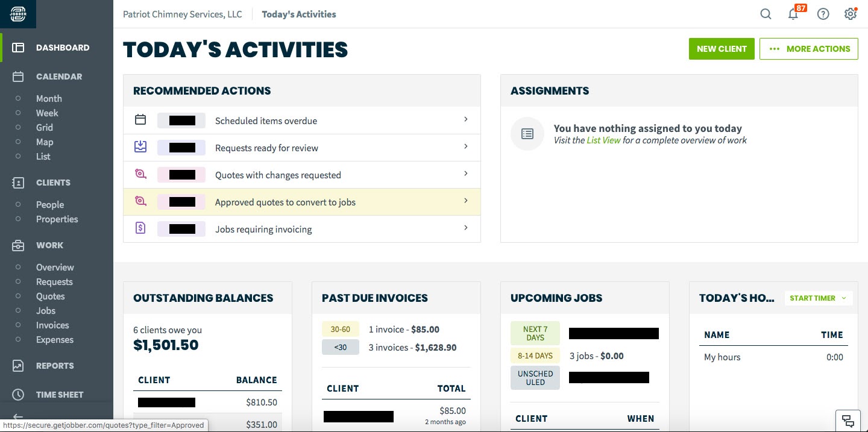Screen dimensions: 868x432
Task: Select Invoices in the Work menu
Action: (52, 325)
